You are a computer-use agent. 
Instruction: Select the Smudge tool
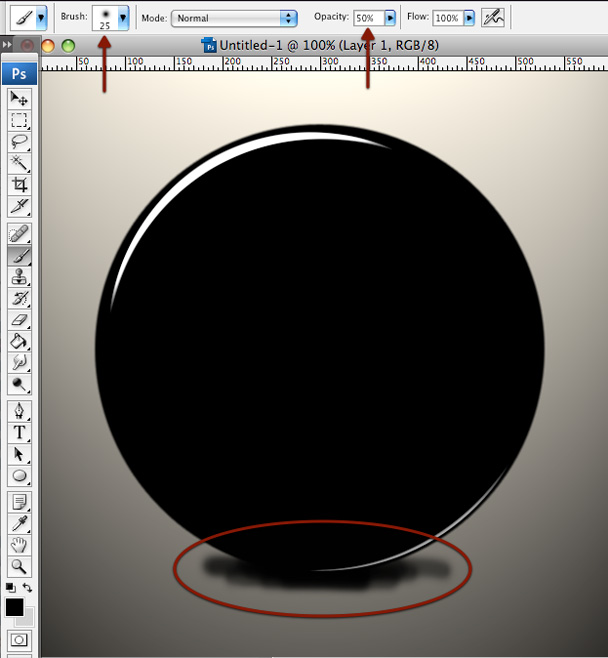19,363
